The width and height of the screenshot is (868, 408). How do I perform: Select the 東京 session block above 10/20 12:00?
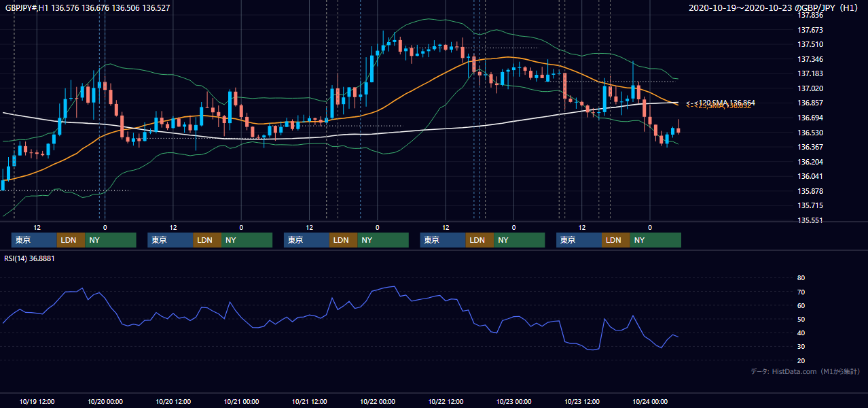[x=170, y=240]
